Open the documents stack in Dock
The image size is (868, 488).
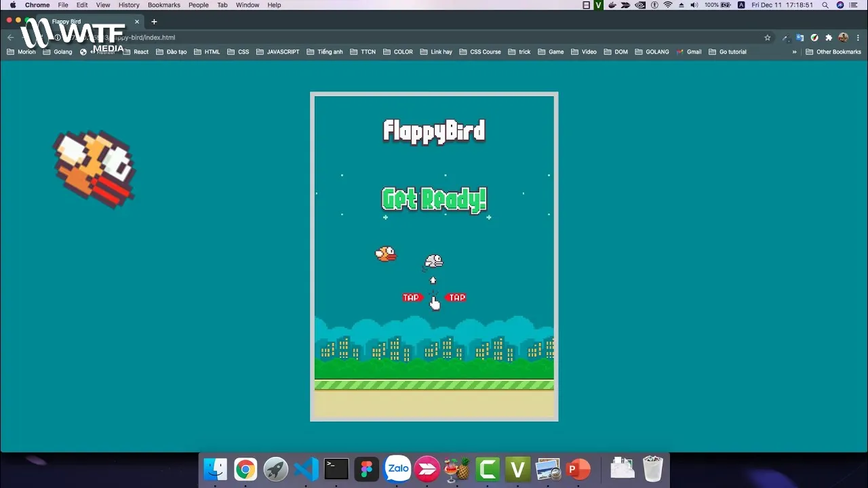[622, 469]
